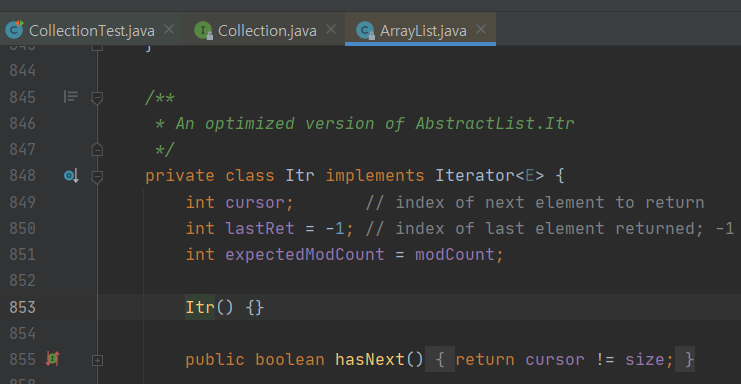Click the Iterator type in class declaration
This screenshot has width=741, height=384.
pos(474,176)
